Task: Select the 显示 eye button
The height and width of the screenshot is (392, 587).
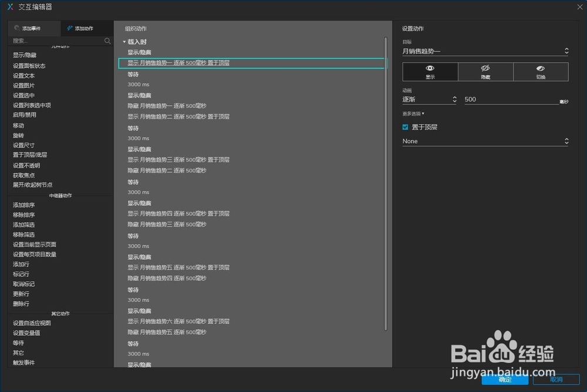Action: point(430,72)
